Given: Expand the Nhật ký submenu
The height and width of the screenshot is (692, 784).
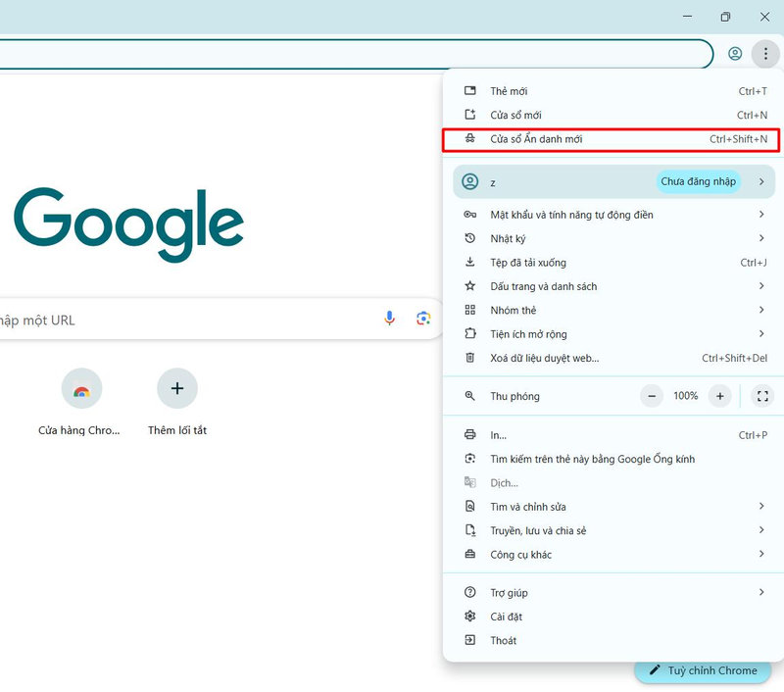Looking at the screenshot, I should [x=613, y=238].
